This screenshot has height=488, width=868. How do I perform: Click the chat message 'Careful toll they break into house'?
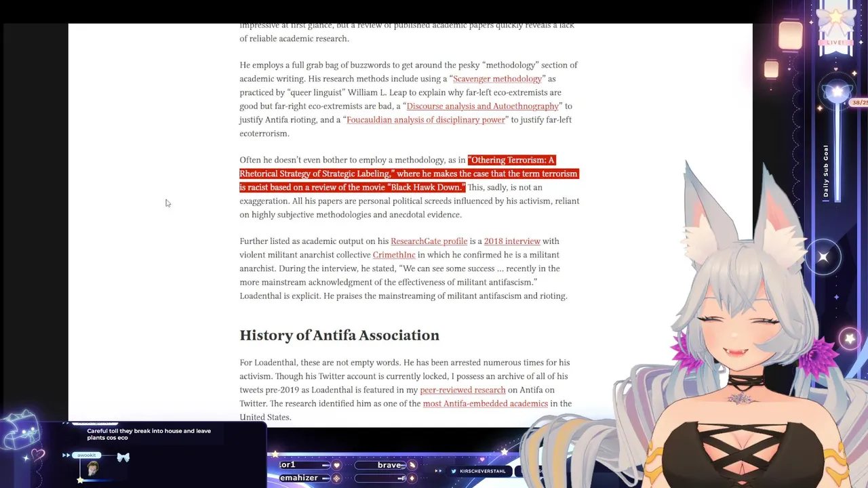[x=149, y=434]
